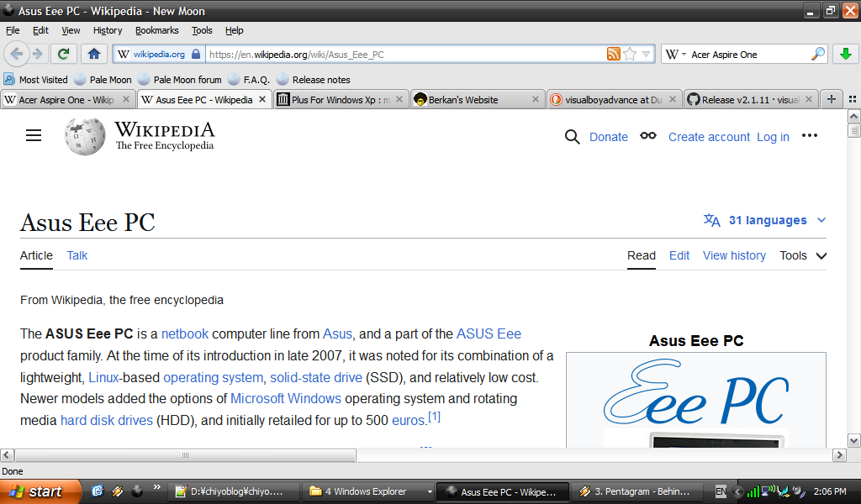861x504 pixels.
Task: Open the Most Visited bookmark folder
Action: [x=35, y=80]
